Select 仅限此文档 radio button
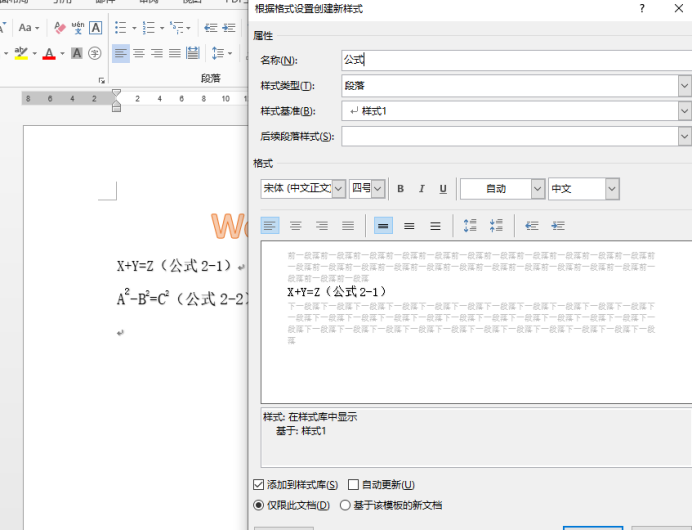This screenshot has width=693, height=530. pyautogui.click(x=259, y=505)
